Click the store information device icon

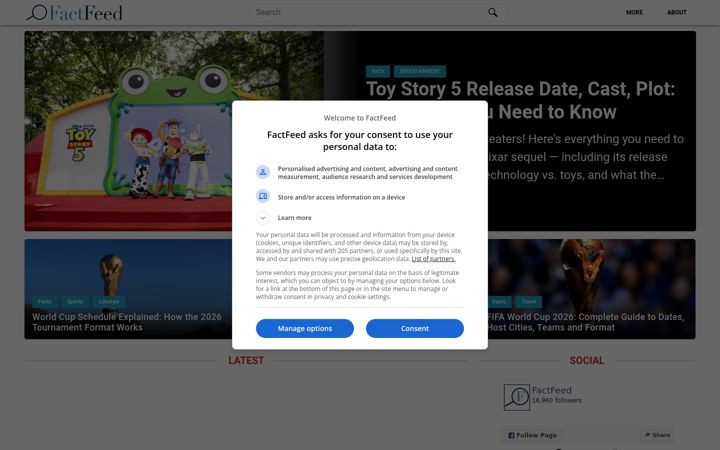(263, 197)
